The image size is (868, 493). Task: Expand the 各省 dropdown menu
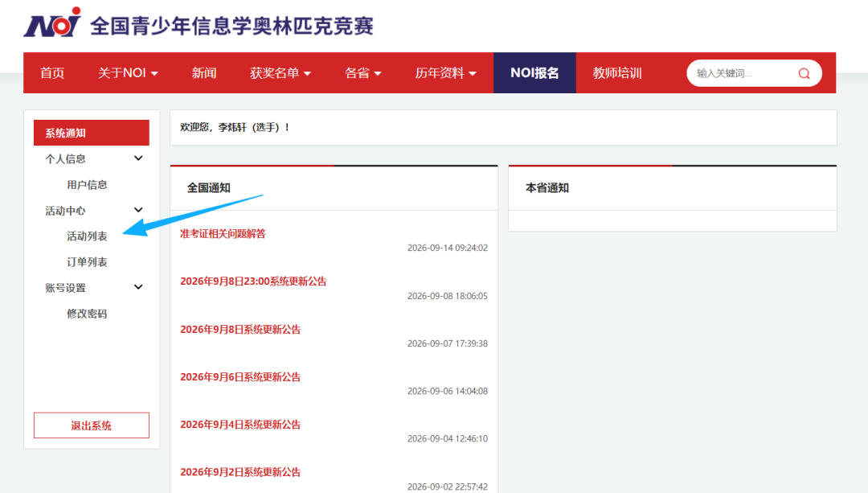coord(362,73)
